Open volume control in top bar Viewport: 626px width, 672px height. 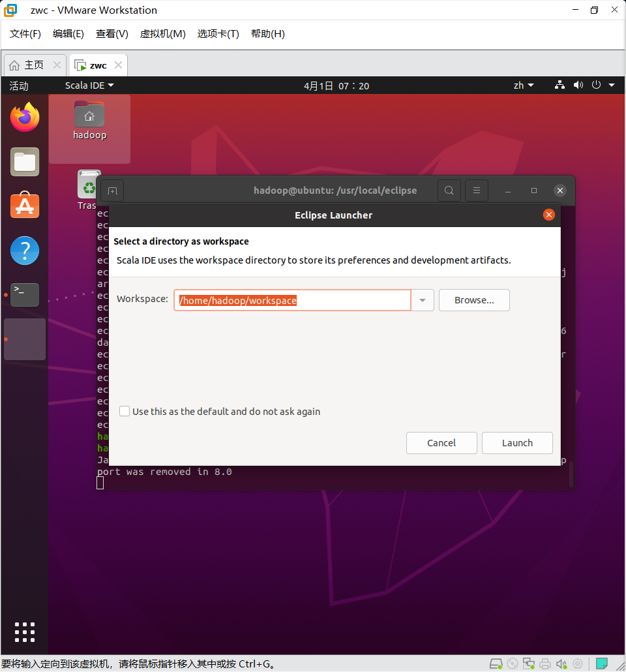tap(578, 85)
